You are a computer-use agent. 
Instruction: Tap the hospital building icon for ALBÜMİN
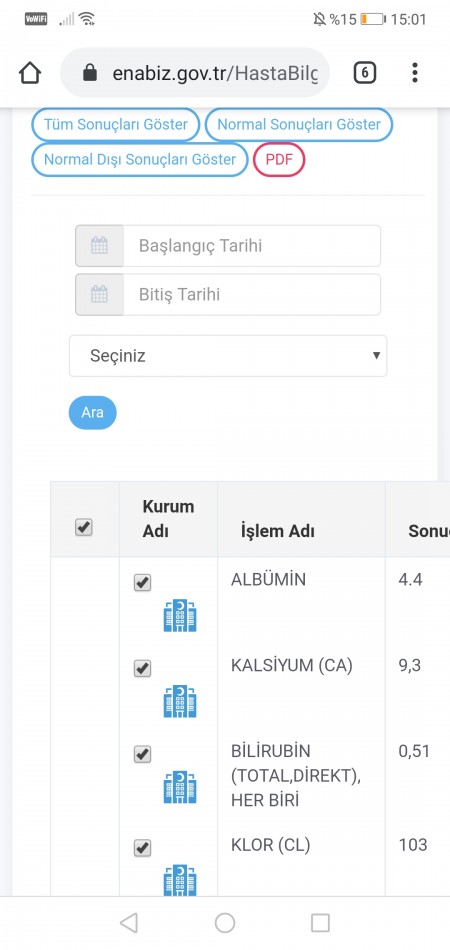180,616
